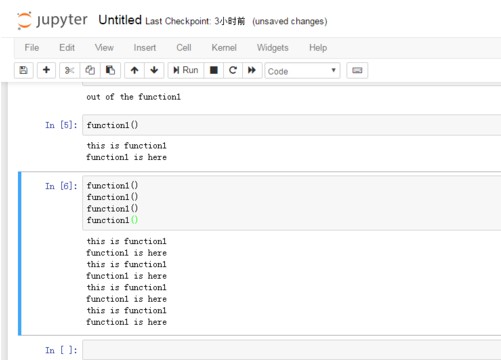The width and height of the screenshot is (501, 360).
Task: Click the 'out of the function1' output text
Action: click(x=133, y=97)
